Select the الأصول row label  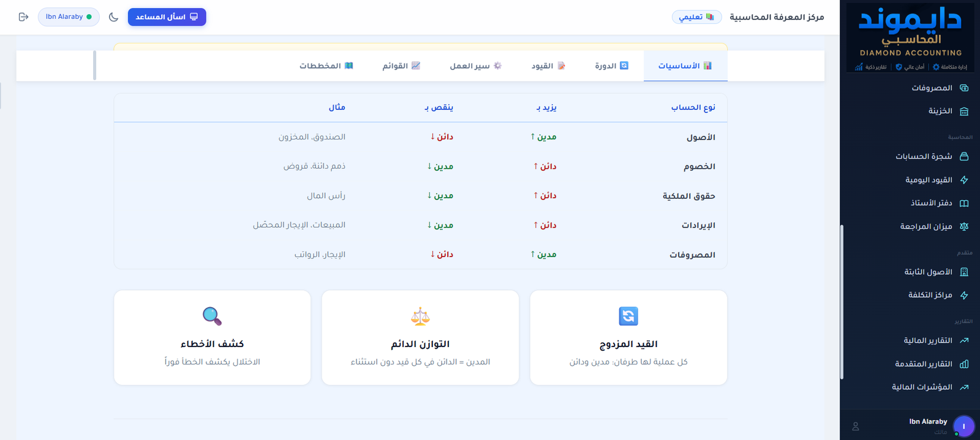(x=701, y=137)
